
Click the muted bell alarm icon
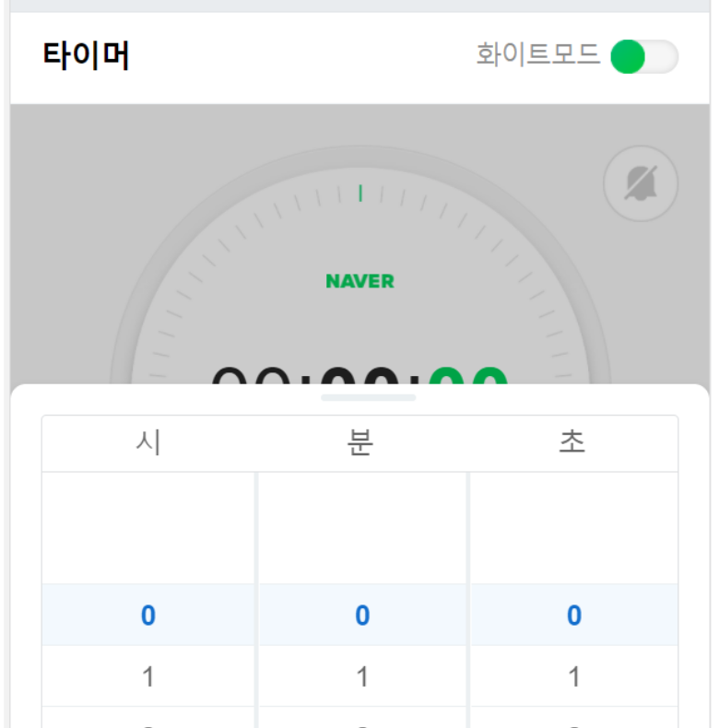click(641, 183)
